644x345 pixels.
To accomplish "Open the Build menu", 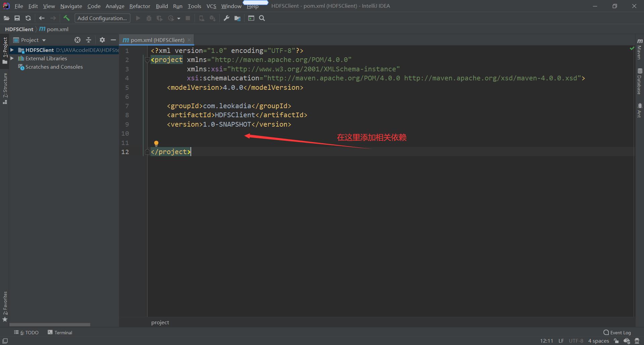I will 162,6.
